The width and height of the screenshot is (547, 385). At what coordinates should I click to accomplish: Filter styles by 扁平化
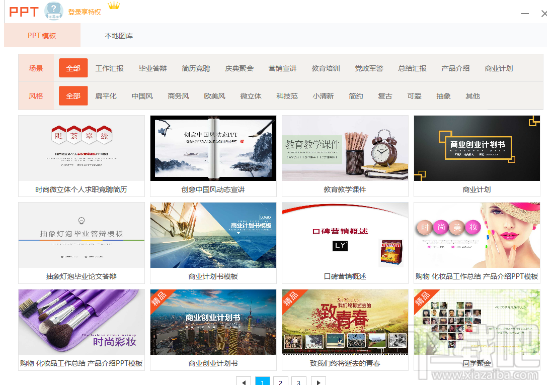pyautogui.click(x=106, y=96)
